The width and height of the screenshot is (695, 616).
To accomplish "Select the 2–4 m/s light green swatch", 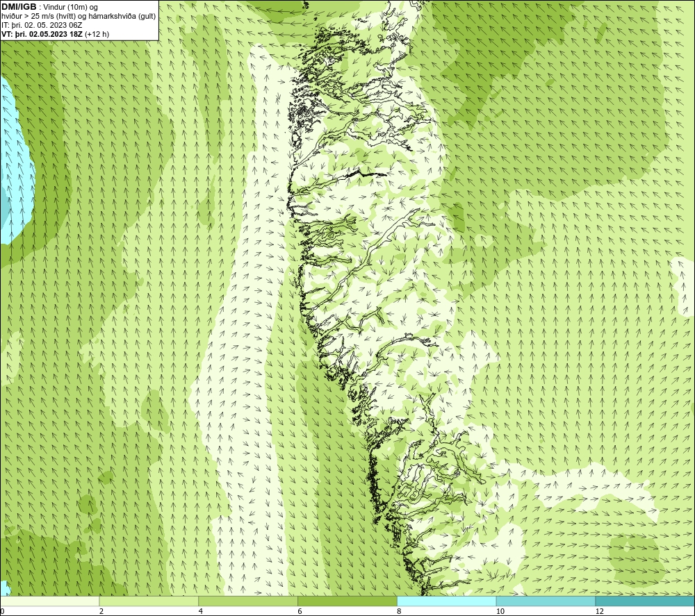I will 149,601.
